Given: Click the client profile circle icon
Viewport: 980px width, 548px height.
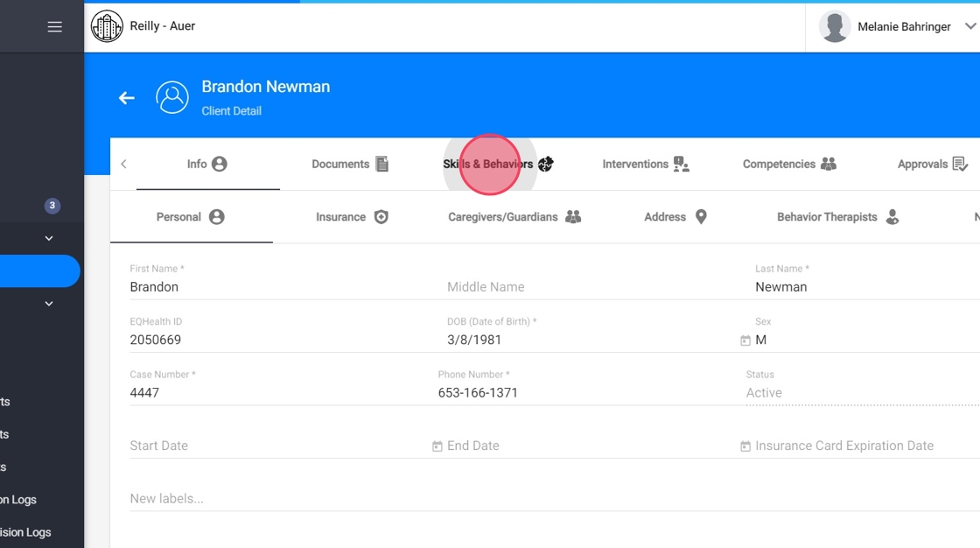Looking at the screenshot, I should (x=171, y=97).
